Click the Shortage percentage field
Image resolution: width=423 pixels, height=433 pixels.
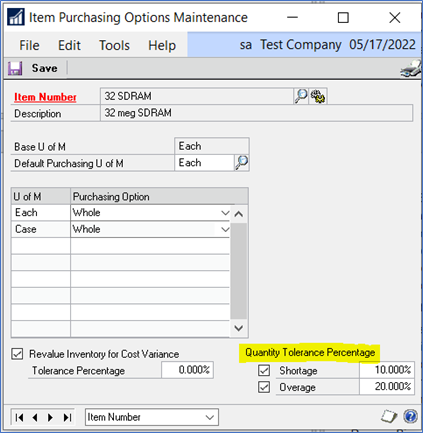(387, 370)
